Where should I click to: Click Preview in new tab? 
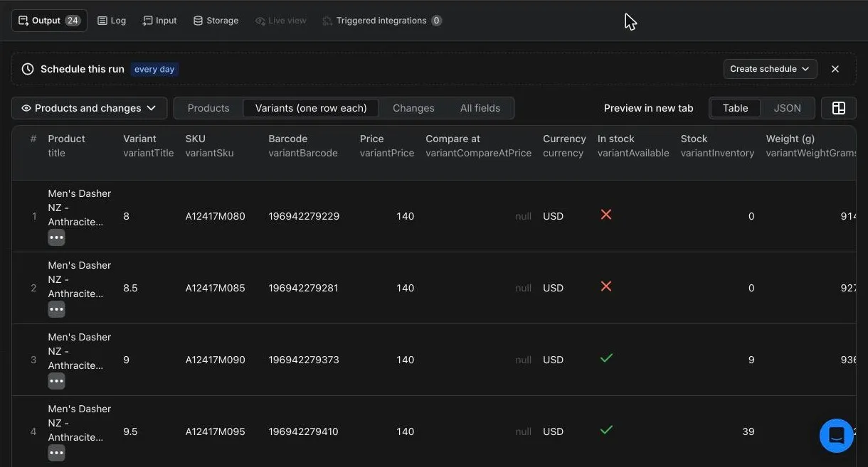pyautogui.click(x=648, y=108)
